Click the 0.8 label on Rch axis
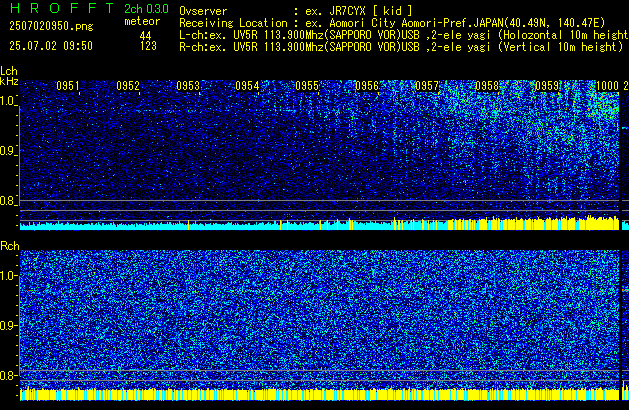This screenshot has height=410, width=629. coord(8,375)
